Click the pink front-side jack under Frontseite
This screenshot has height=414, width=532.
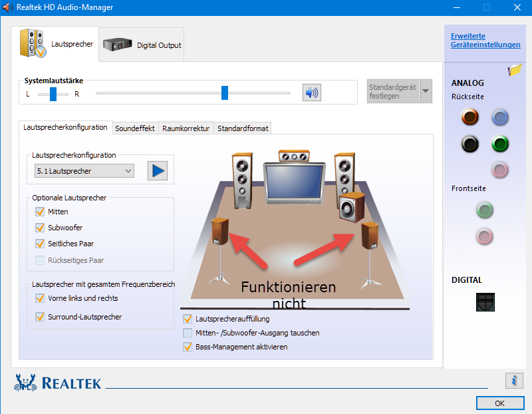click(485, 236)
